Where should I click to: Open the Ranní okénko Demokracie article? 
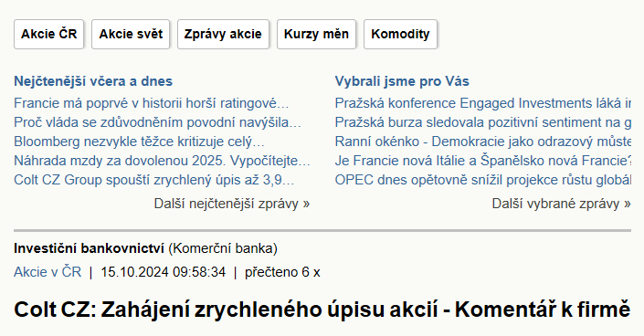pos(483,142)
